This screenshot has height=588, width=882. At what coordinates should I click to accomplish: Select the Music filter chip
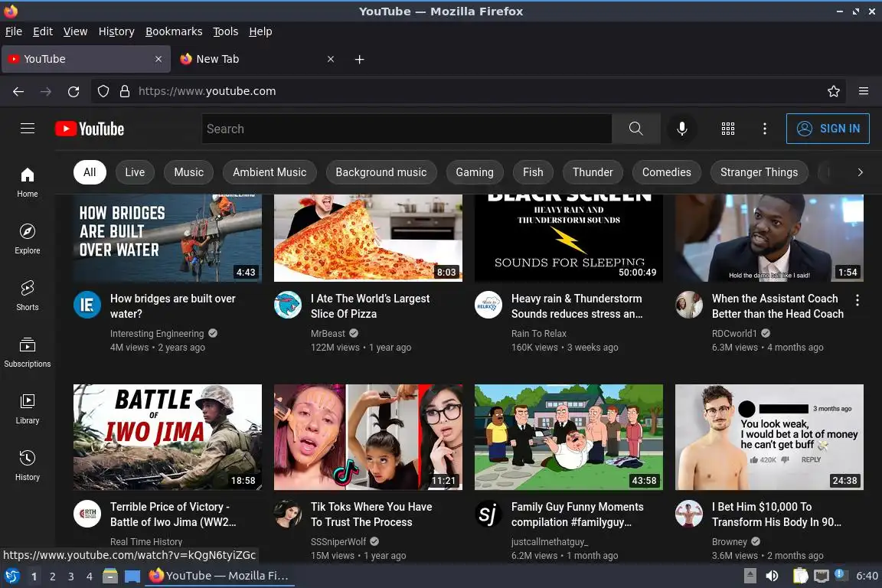click(189, 172)
